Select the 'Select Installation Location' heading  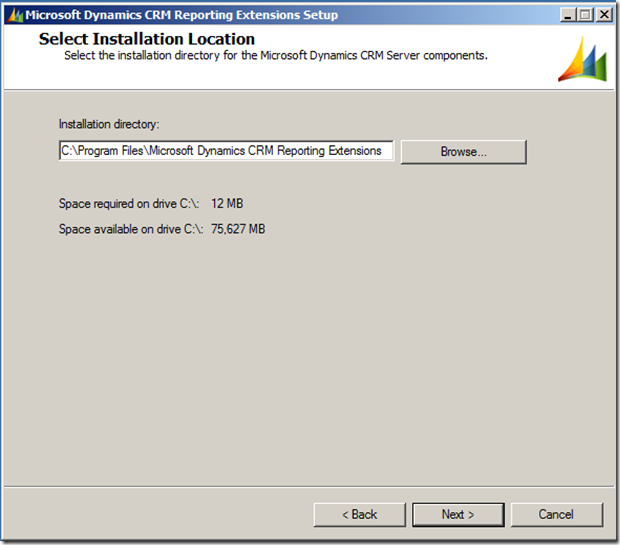click(x=147, y=39)
